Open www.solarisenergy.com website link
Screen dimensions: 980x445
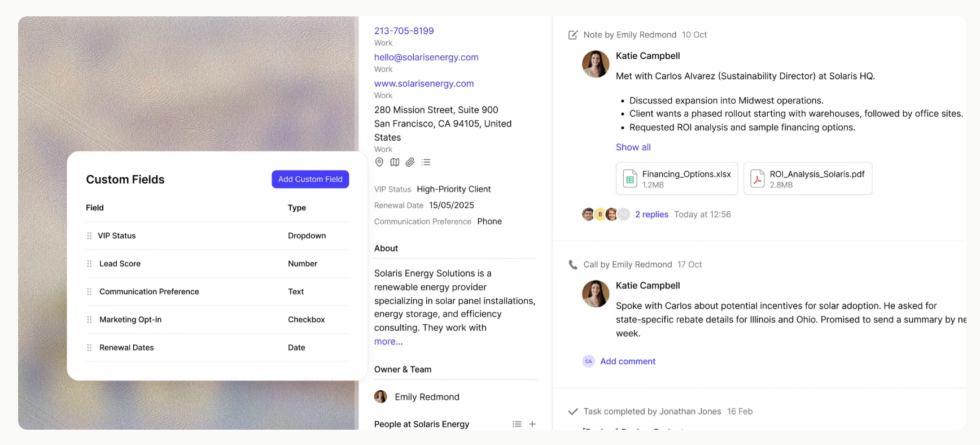(424, 84)
